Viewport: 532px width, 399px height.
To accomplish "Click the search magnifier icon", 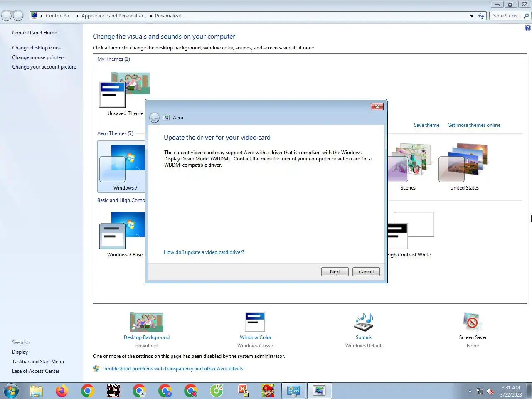I will click(x=526, y=16).
